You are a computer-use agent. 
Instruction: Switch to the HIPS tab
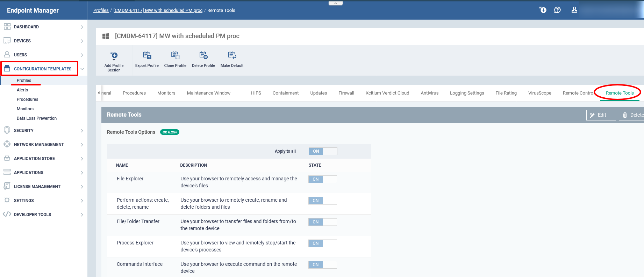256,93
